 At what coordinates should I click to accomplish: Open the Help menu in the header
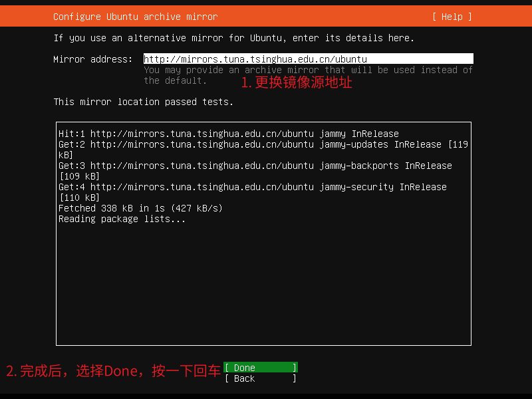[x=452, y=17]
